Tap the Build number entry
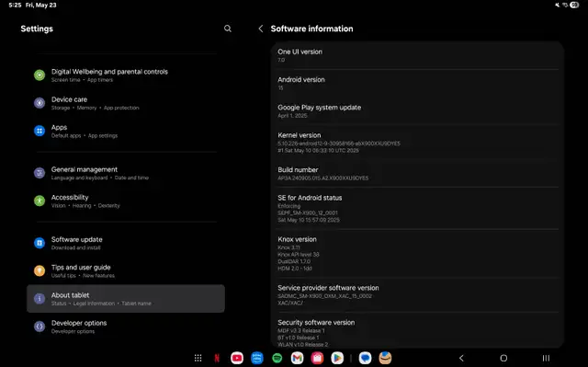588x367 pixels. click(x=417, y=173)
